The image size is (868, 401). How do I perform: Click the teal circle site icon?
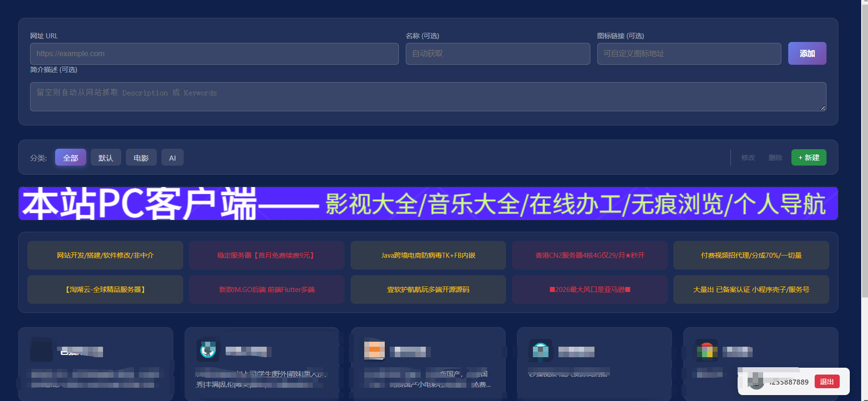coord(540,350)
